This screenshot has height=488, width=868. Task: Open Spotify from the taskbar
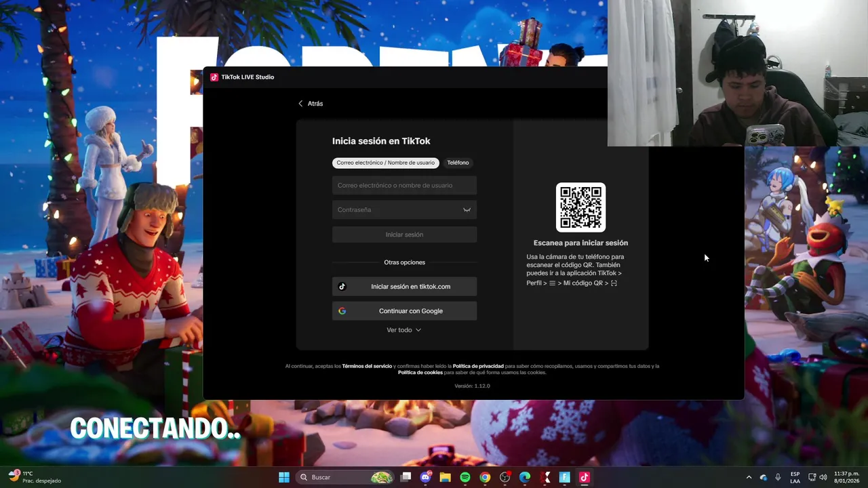point(465,477)
